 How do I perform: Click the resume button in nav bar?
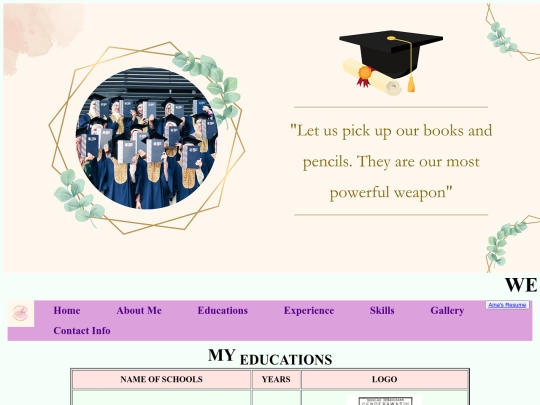coord(507,305)
